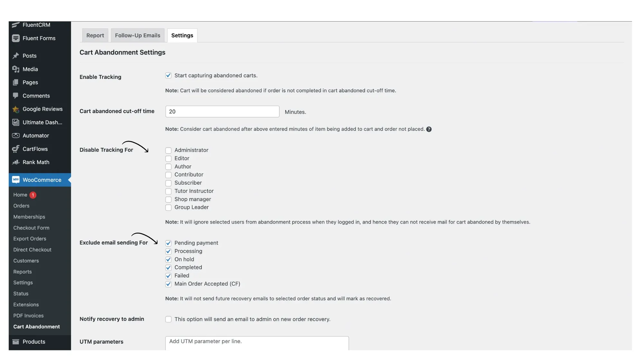Check the Administrator tracking checkbox
Viewport: 644px width, 362px height.
(168, 150)
